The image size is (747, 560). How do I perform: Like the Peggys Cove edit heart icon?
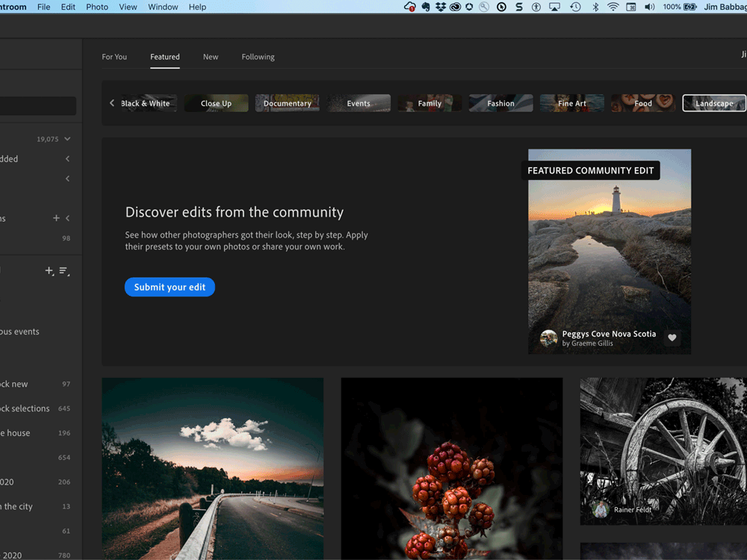(672, 337)
